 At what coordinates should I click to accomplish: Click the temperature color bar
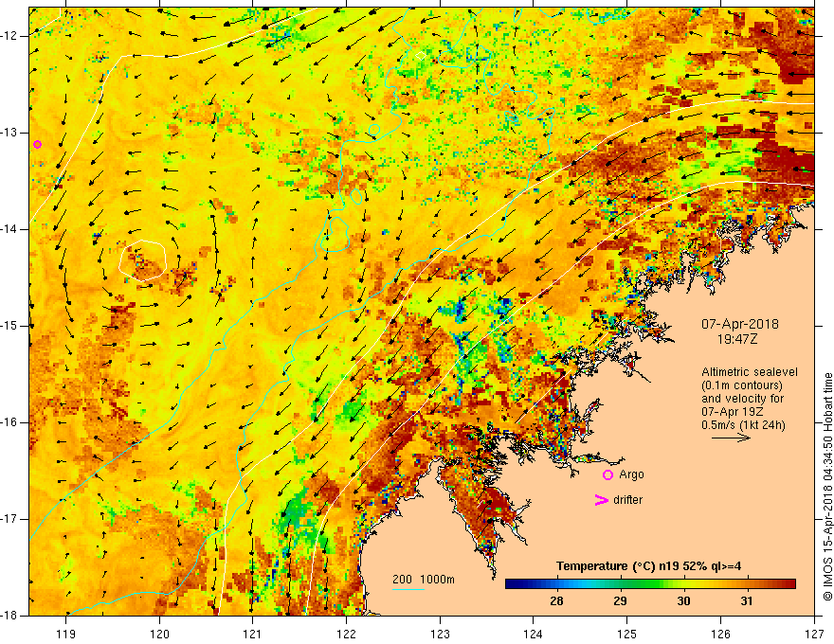point(650,584)
